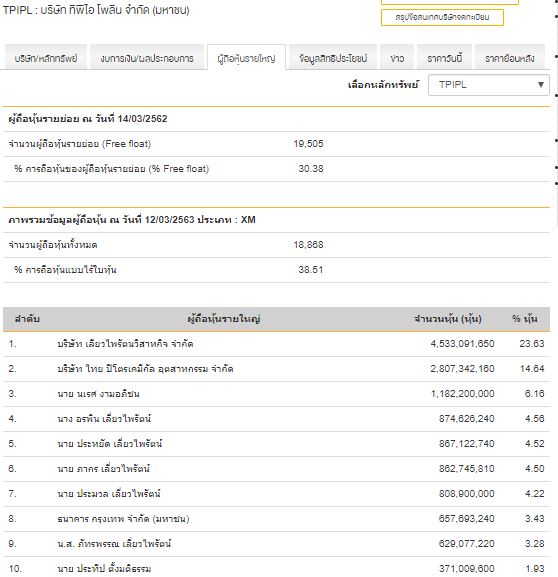Click percentage value 3.43
Viewport: 558px width, 577px height.
click(x=534, y=519)
